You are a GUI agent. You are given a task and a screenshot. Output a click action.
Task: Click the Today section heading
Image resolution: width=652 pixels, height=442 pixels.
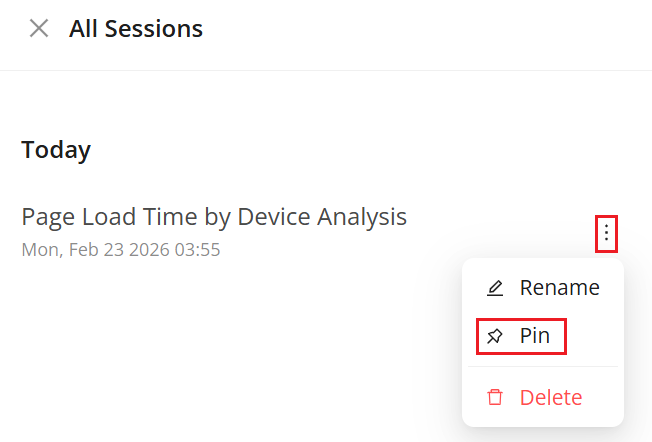[x=56, y=150]
